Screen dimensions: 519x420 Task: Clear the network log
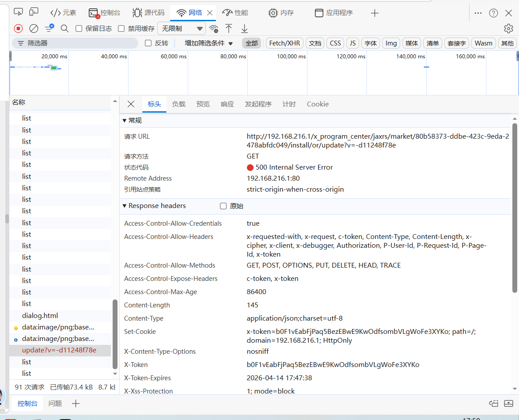[x=34, y=29]
